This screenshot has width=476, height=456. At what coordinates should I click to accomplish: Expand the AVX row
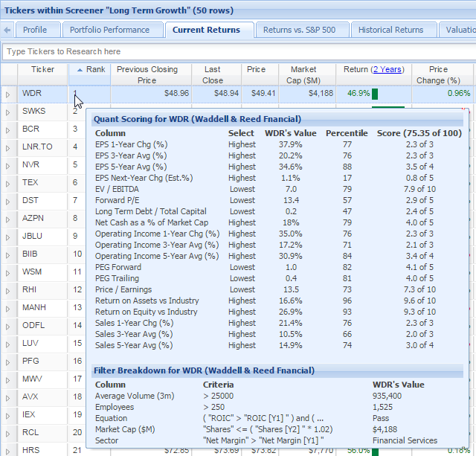click(8, 398)
